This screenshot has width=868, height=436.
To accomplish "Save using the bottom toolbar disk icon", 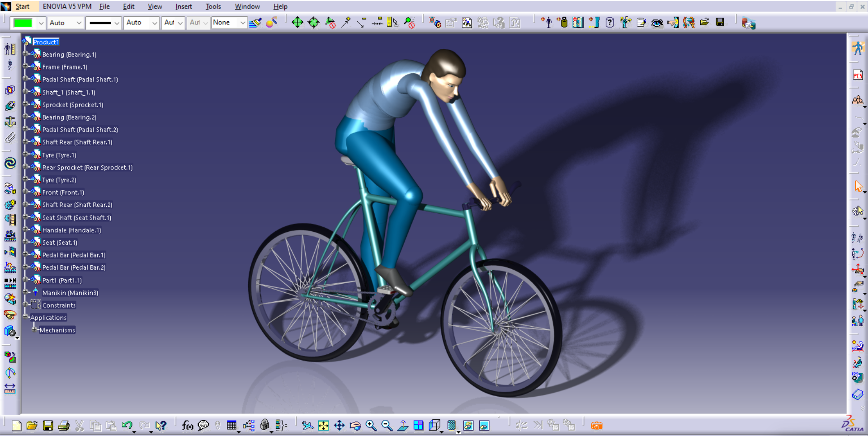I will 48,426.
